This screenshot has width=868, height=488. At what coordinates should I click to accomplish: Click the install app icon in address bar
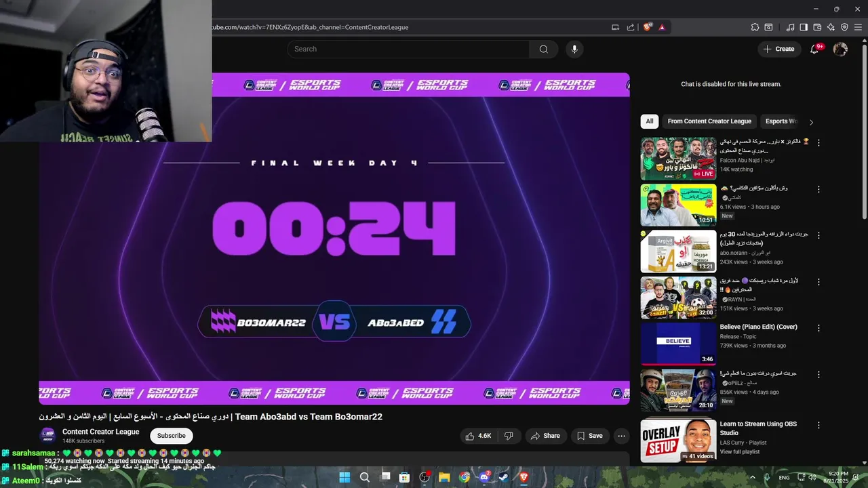click(x=616, y=27)
